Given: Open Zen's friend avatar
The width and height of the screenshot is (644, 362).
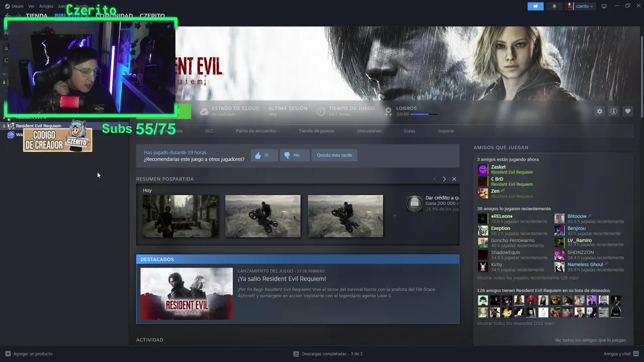Looking at the screenshot, I should (x=482, y=194).
